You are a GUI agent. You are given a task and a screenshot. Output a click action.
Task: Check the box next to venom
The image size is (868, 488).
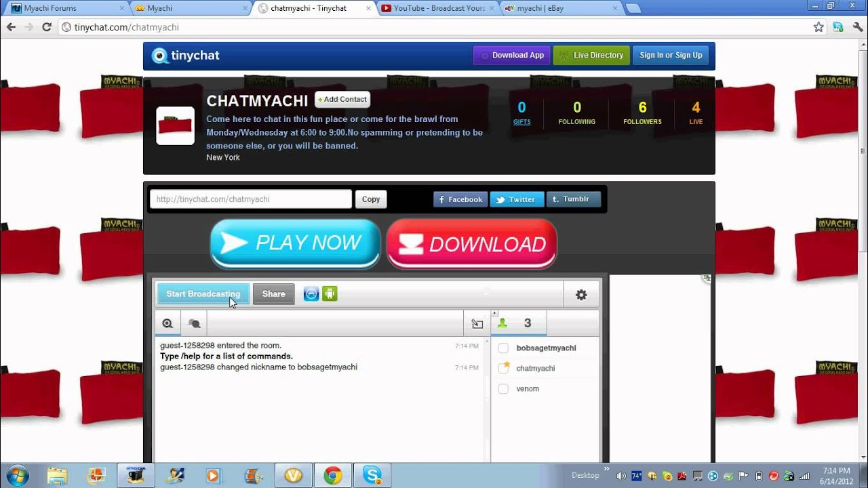503,389
